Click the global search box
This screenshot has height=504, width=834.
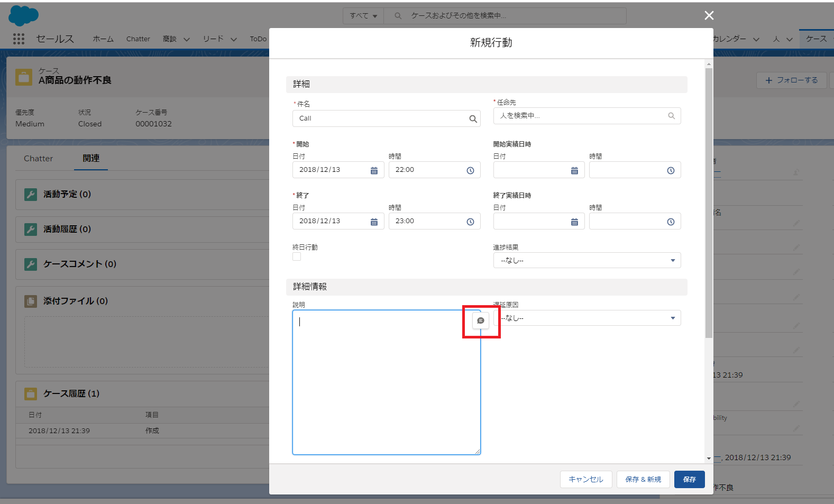click(x=505, y=16)
